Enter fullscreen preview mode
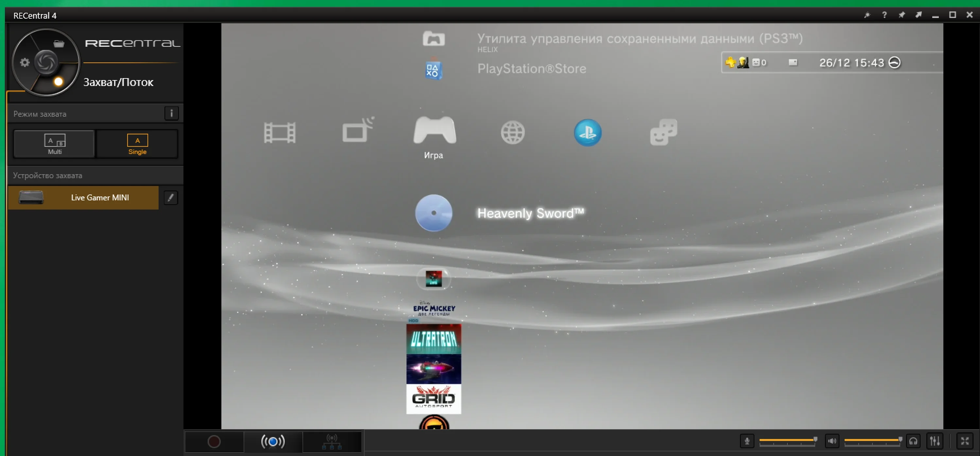Image resolution: width=980 pixels, height=456 pixels. coord(965,441)
